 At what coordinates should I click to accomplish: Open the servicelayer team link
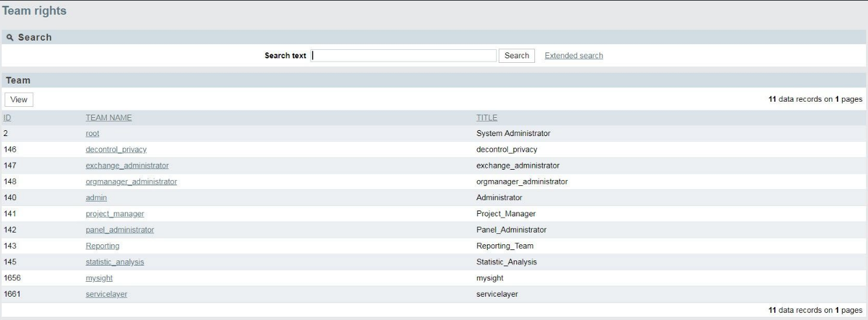[x=106, y=295]
